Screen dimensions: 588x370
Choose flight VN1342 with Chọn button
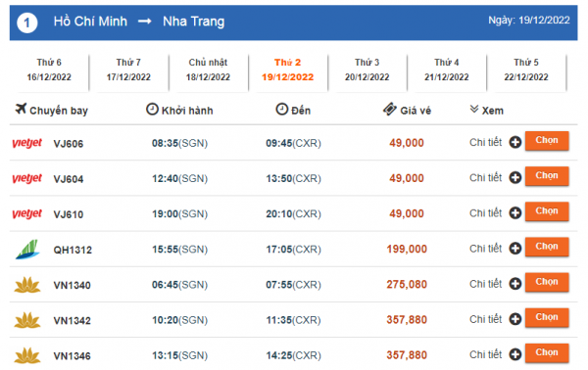point(547,317)
